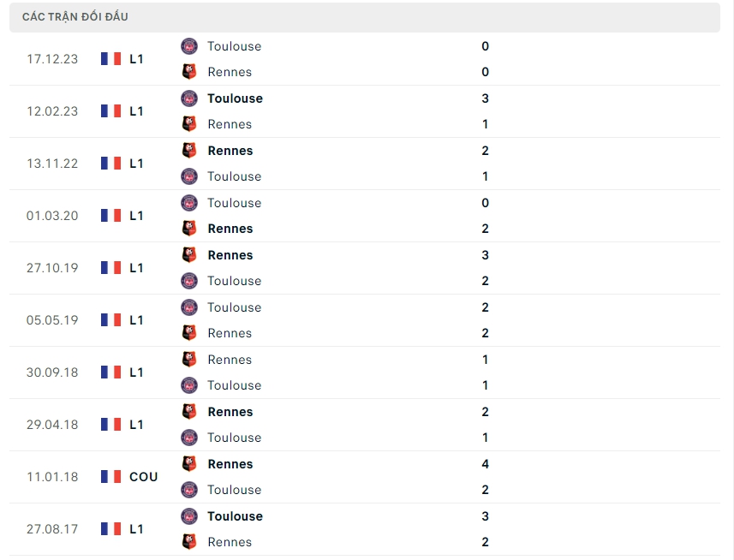Click Toulouse logo in 12.02.23 match
This screenshot has width=734, height=560.
pyautogui.click(x=189, y=98)
